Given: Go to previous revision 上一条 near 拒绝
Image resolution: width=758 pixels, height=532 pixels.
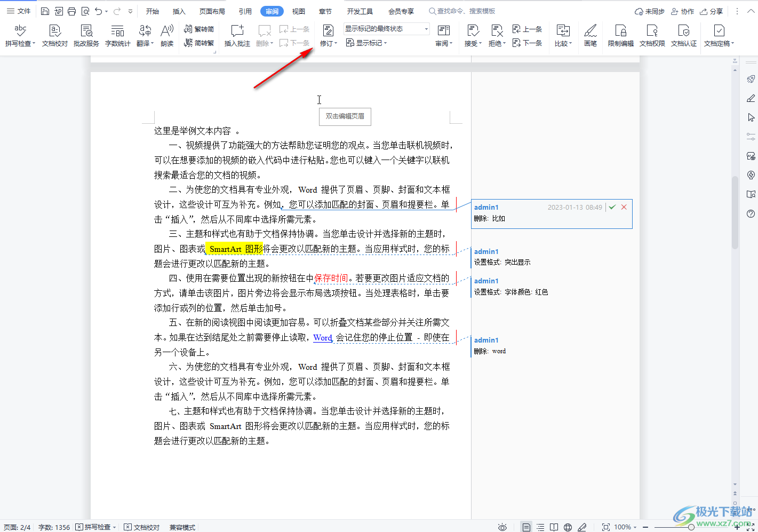Looking at the screenshot, I should pos(527,29).
